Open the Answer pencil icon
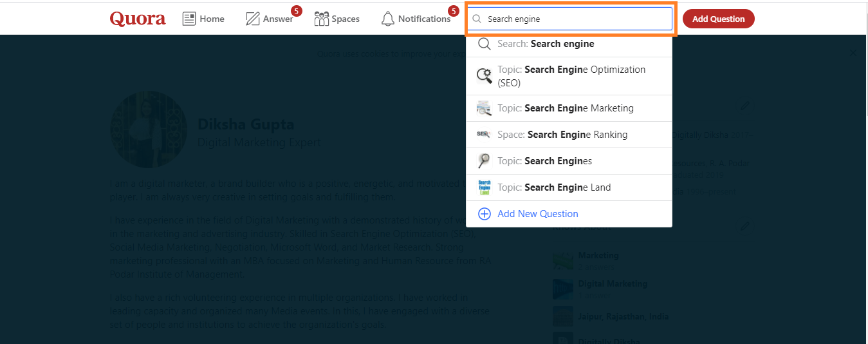868x344 pixels. [253, 19]
